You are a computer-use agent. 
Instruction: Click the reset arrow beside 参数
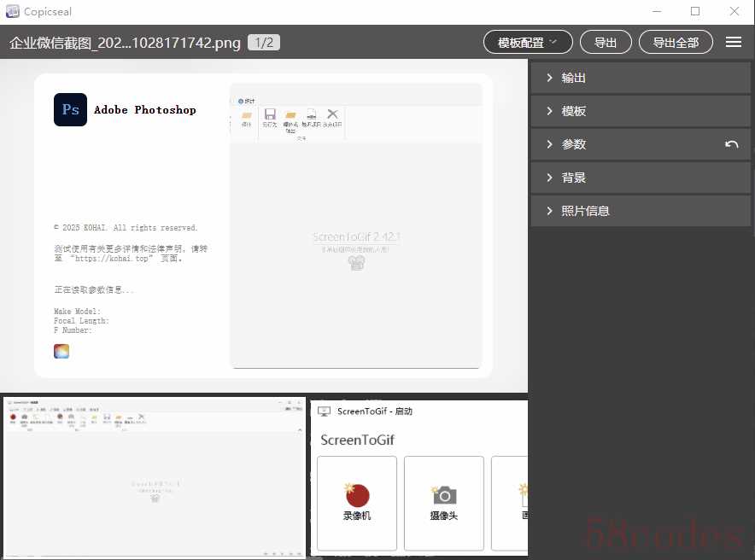click(x=731, y=144)
